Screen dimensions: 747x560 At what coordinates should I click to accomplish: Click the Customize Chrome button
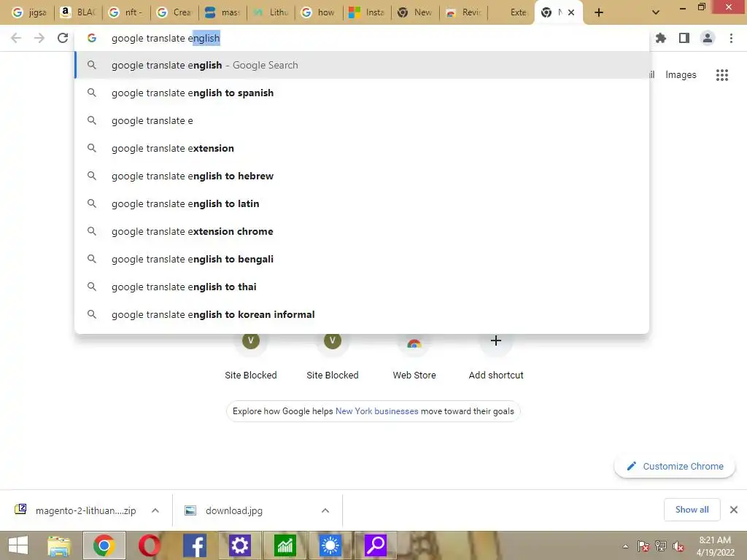[675, 466]
